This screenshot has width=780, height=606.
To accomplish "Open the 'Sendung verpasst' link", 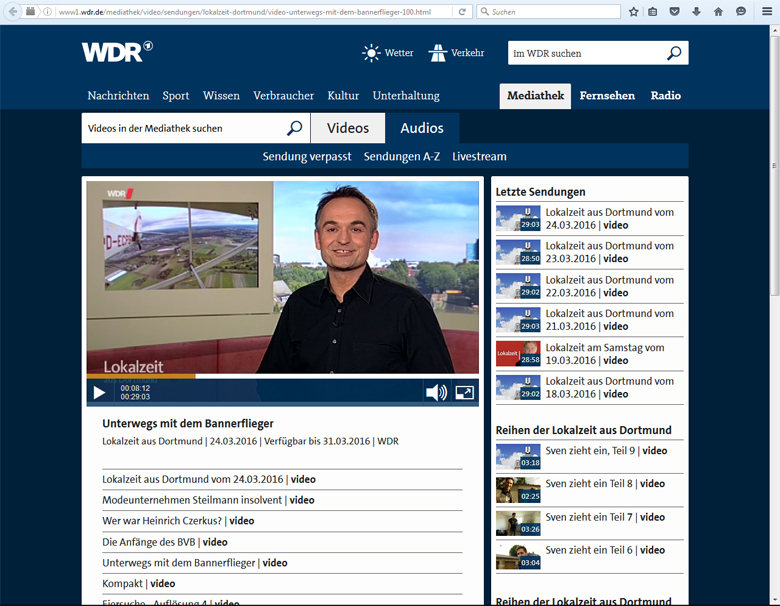I will coord(307,157).
